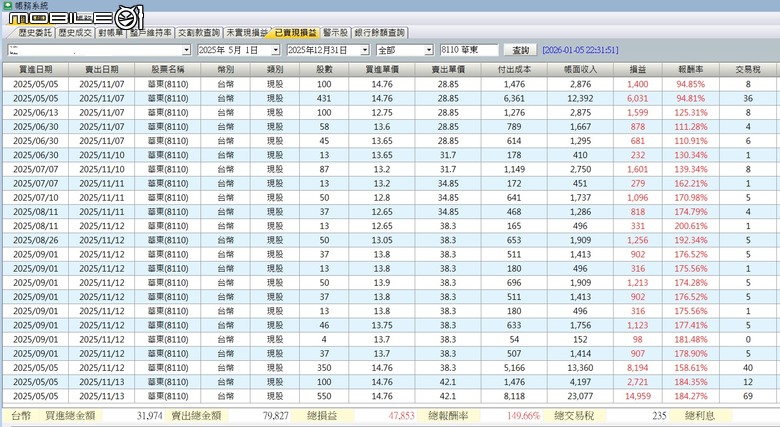Expand the 全部 category dropdown

[429, 50]
